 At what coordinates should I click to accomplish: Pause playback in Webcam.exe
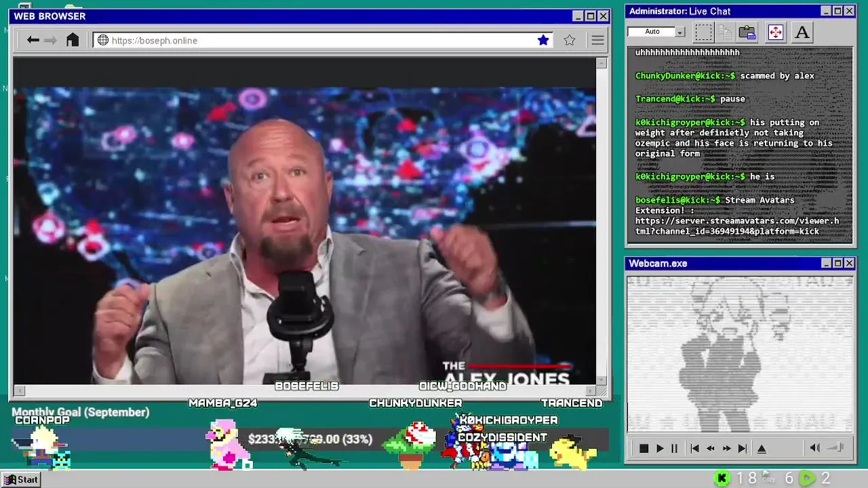click(x=674, y=449)
